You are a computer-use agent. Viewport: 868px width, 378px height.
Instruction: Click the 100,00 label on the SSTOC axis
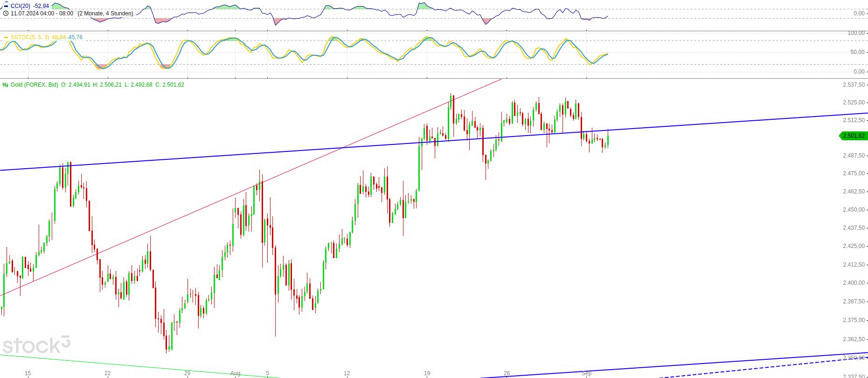click(856, 33)
